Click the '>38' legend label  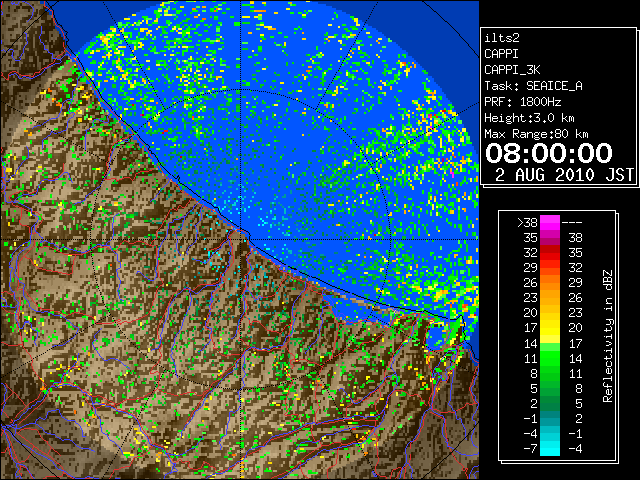click(527, 222)
